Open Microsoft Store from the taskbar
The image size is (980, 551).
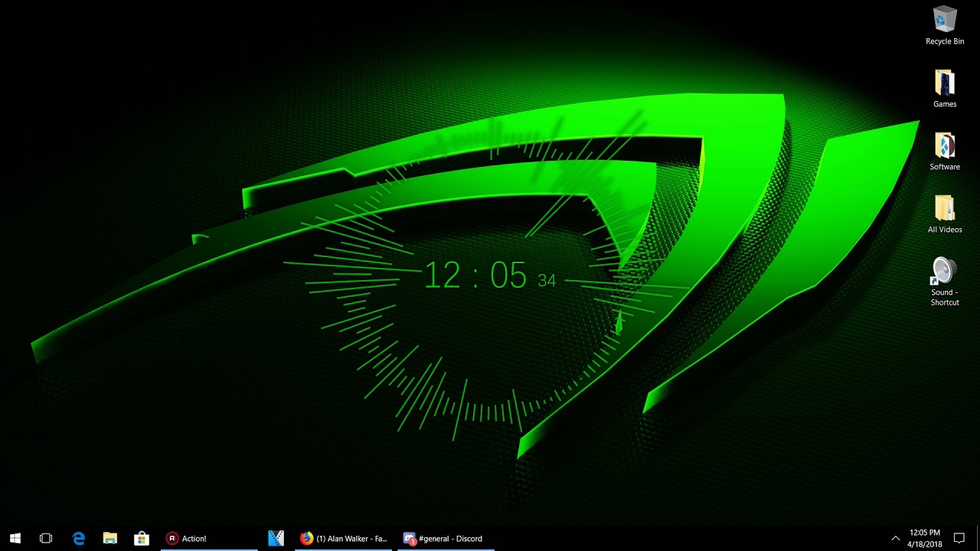point(142,538)
